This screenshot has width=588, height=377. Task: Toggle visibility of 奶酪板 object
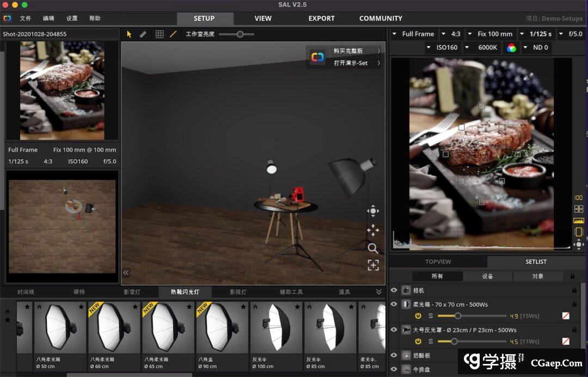click(394, 355)
